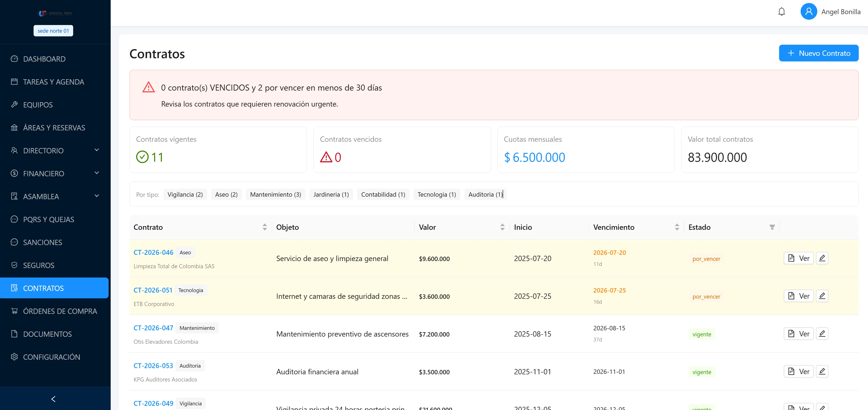Edit contract CT-2026-051 with pencil icon
This screenshot has height=410, width=868.
pos(822,296)
